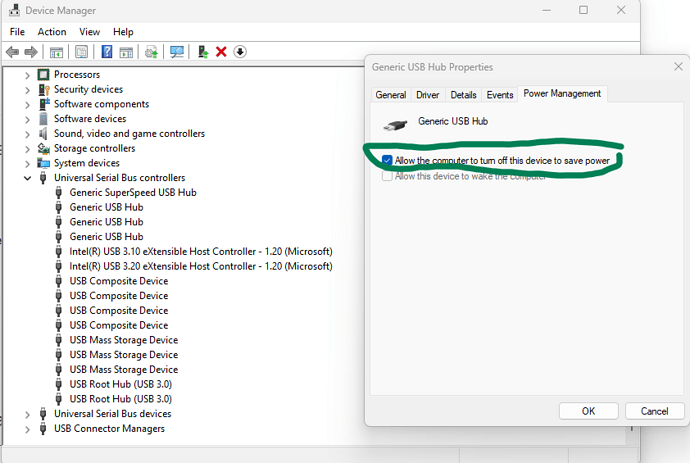Switch to the Driver tab
The height and width of the screenshot is (463, 690).
coord(427,95)
